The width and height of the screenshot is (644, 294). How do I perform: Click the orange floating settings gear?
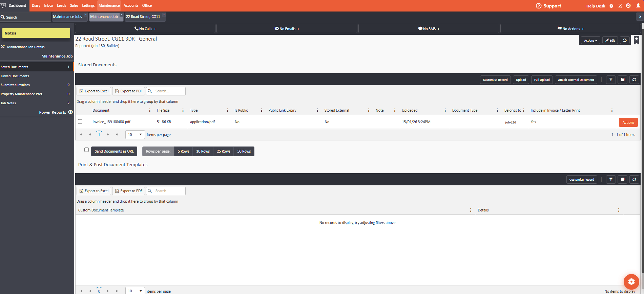[x=631, y=281]
